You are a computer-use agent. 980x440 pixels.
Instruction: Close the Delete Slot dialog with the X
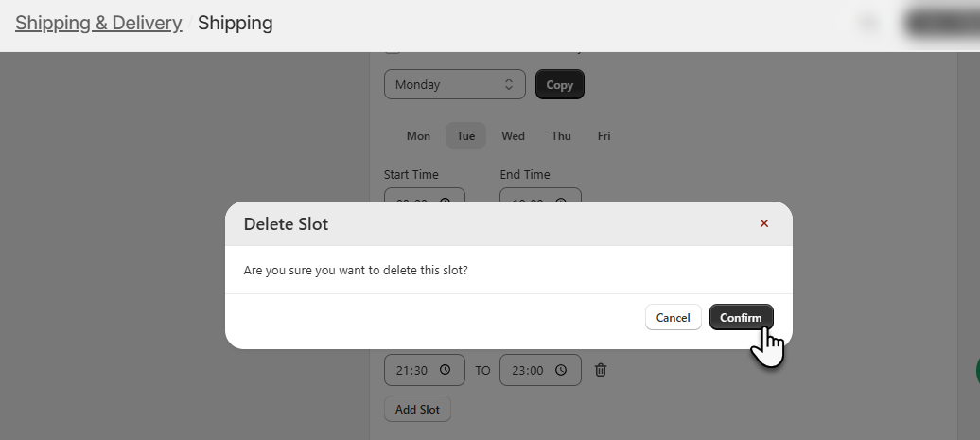[764, 224]
